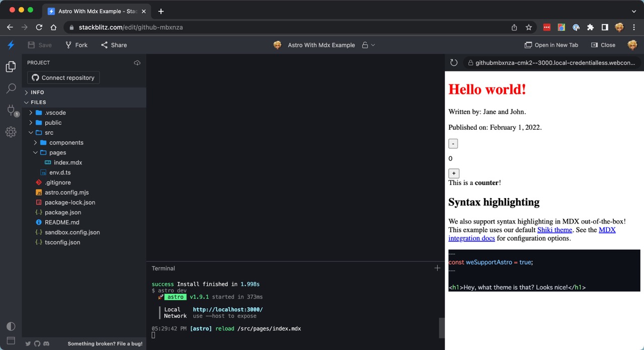Open the Ports plug icon in the sidebar
Screen dimensions: 644x350
click(x=11, y=110)
